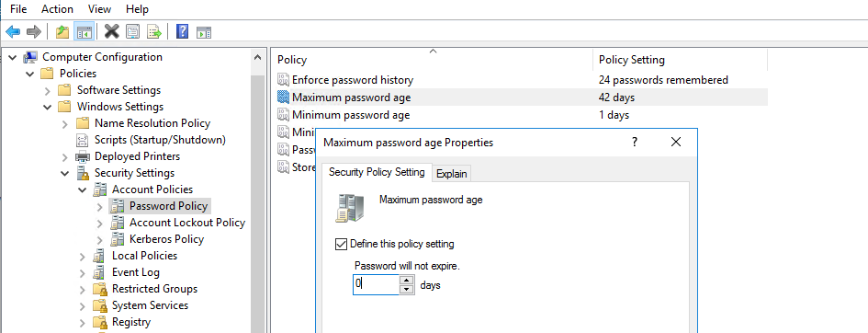Click the Computer Configuration computer icon

(x=30, y=57)
